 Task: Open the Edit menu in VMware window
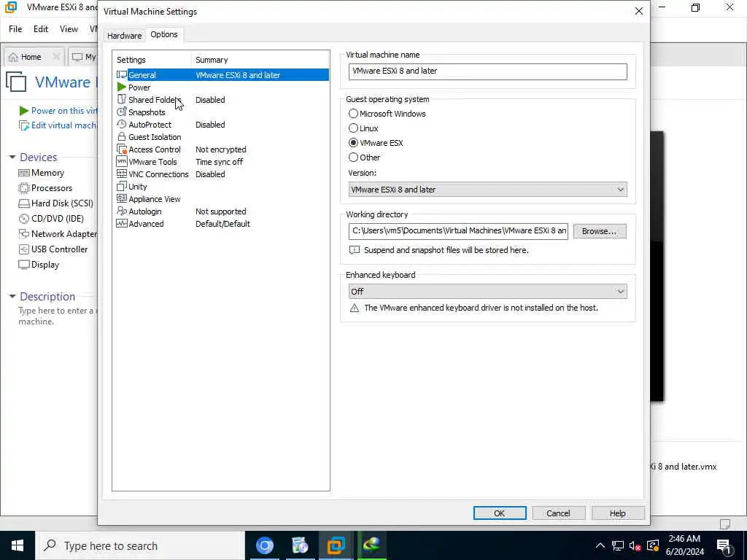click(x=41, y=29)
